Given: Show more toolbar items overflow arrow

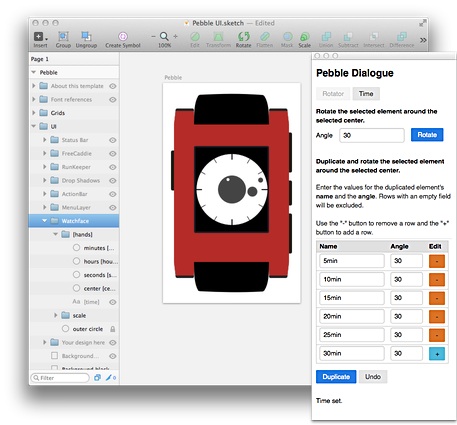Looking at the screenshot, I should [423, 40].
